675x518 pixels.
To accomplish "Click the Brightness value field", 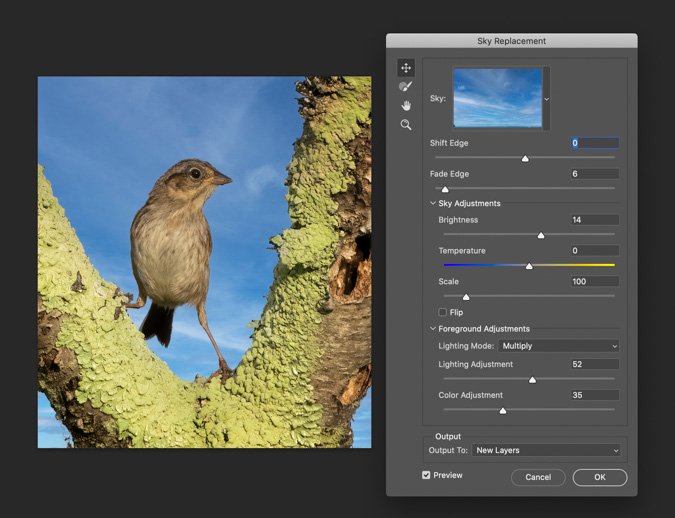I will click(x=595, y=220).
